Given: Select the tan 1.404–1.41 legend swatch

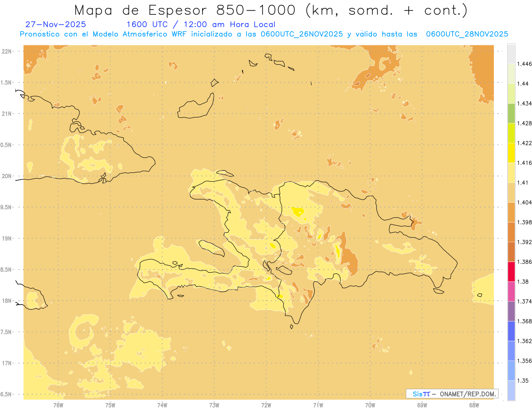Looking at the screenshot, I should pyautogui.click(x=511, y=192).
